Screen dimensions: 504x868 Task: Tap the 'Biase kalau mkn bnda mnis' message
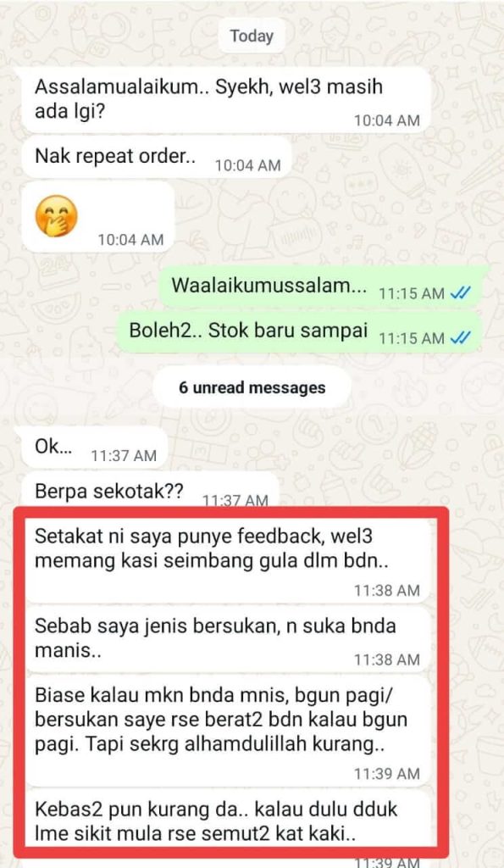[x=228, y=731]
